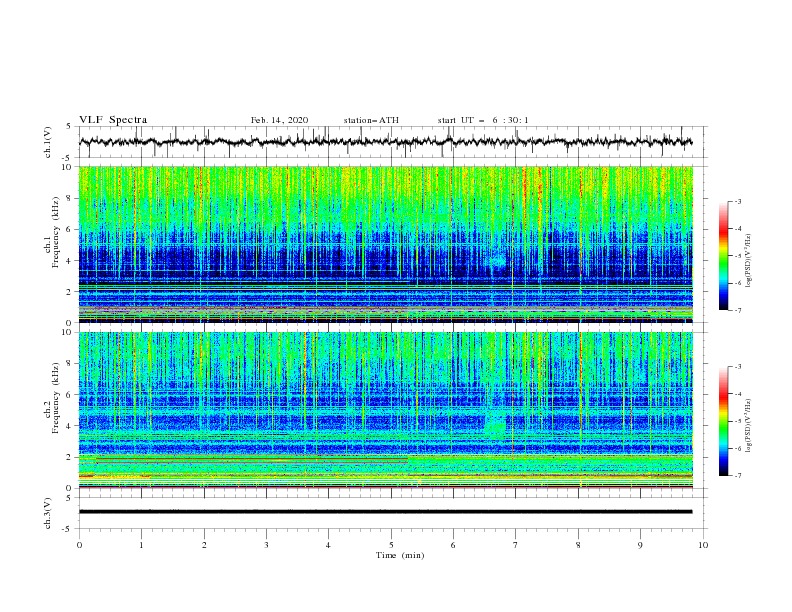Click the ch.2 "Frequency (kHz)" axis label
Image resolution: width=792 pixels, height=612 pixels.
click(x=56, y=397)
